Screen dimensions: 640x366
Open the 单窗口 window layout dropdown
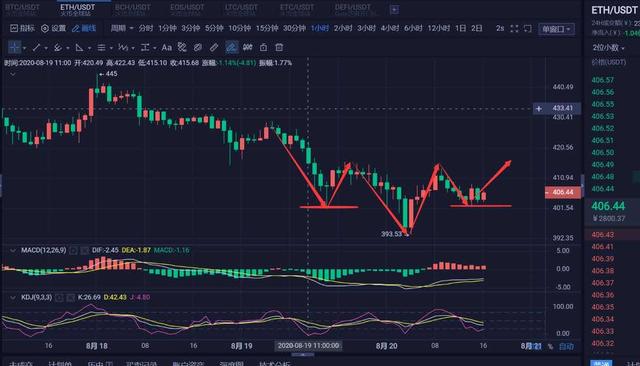(556, 29)
